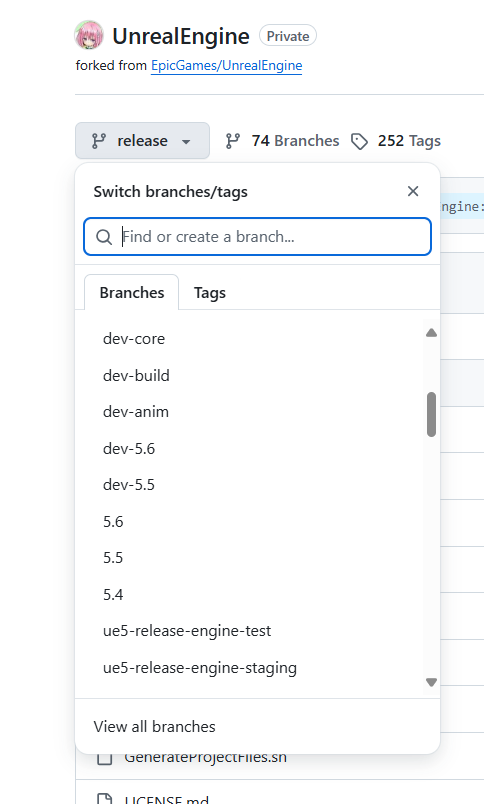Collapse the release branch selector dropdown
This screenshot has width=484, height=804.
tap(143, 140)
